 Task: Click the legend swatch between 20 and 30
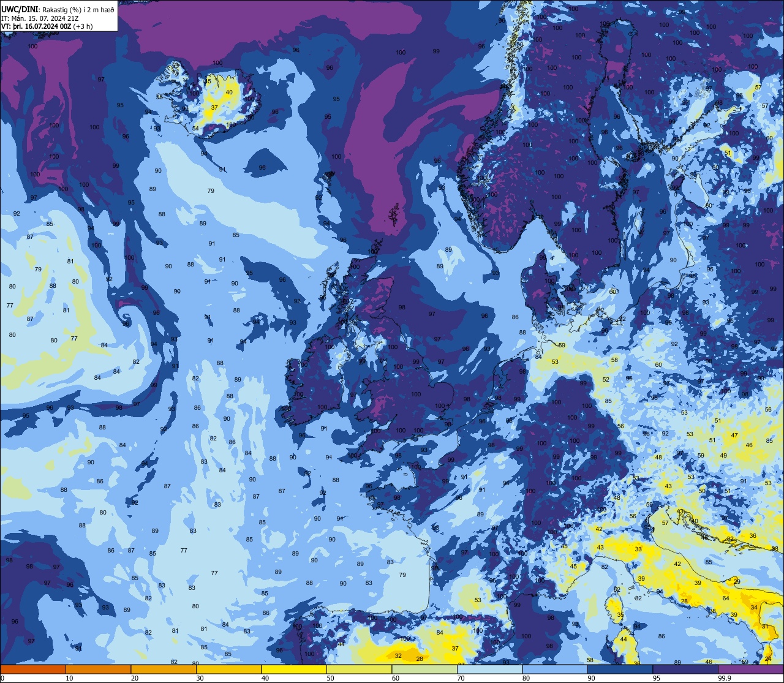[164, 670]
